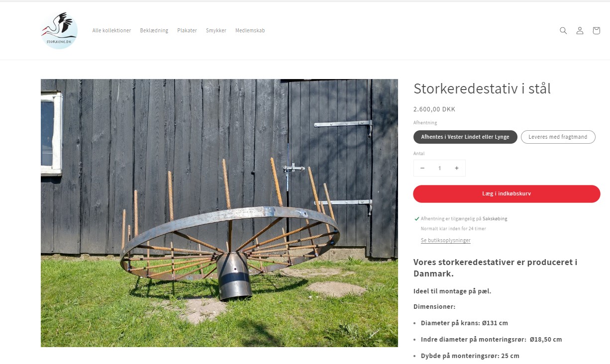Click the Læg i indkøbskurv button
This screenshot has height=364, width=610.
click(x=507, y=193)
